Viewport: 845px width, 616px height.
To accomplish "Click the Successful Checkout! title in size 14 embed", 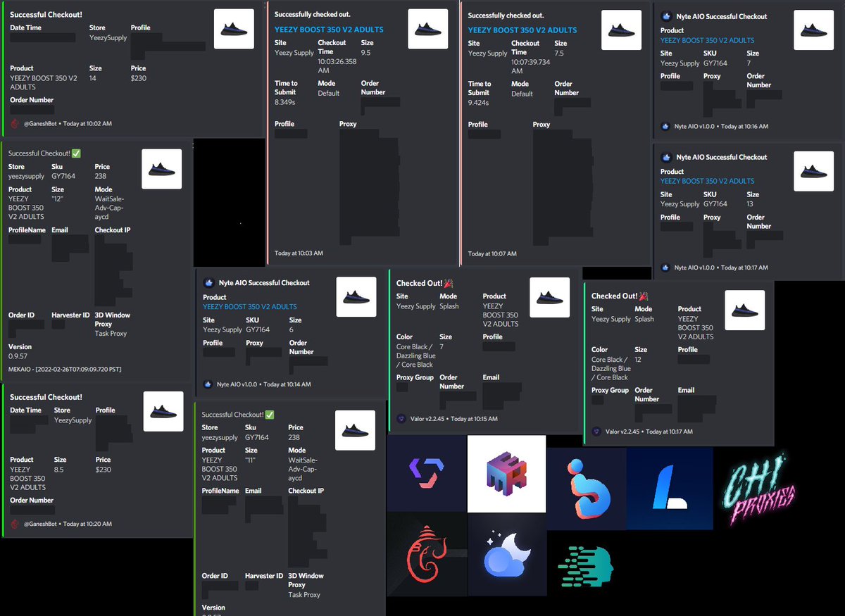I will click(x=45, y=14).
